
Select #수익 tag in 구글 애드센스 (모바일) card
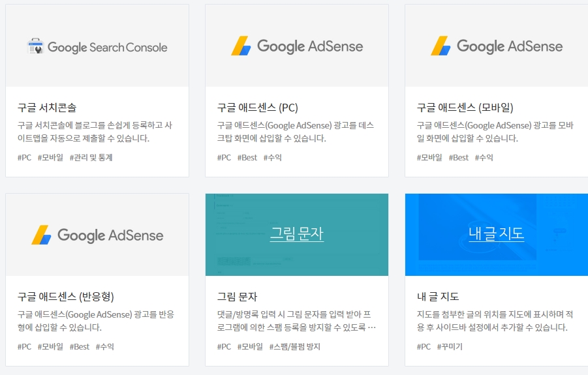click(x=484, y=157)
